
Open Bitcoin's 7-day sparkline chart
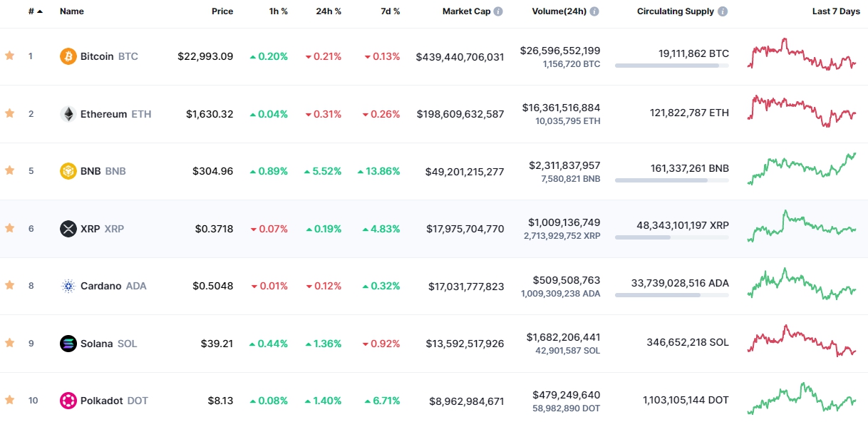pyautogui.click(x=802, y=54)
